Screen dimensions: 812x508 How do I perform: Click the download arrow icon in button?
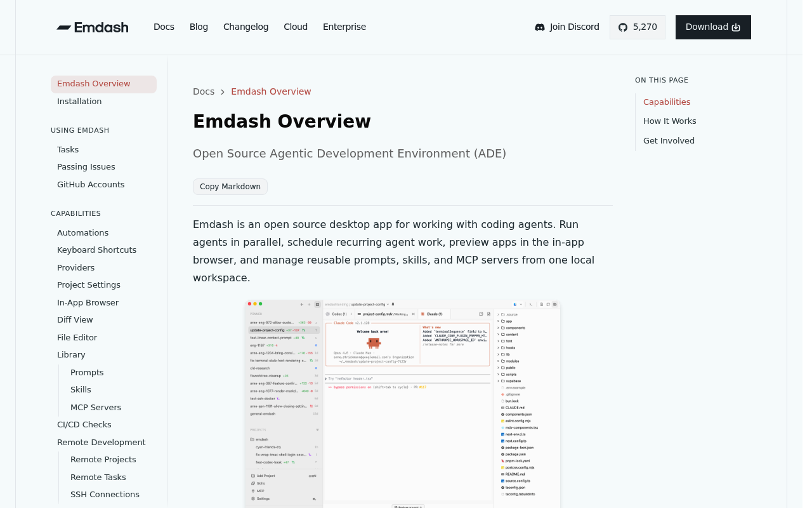736,27
